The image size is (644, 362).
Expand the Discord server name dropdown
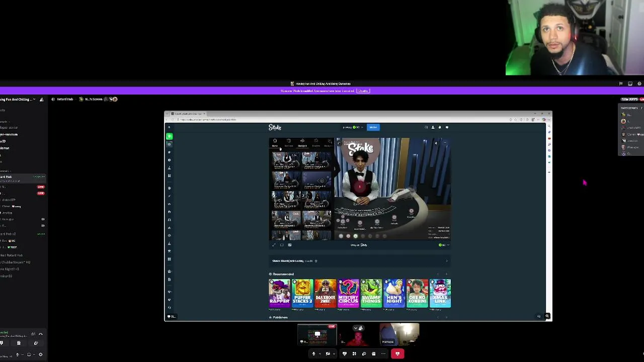34,100
